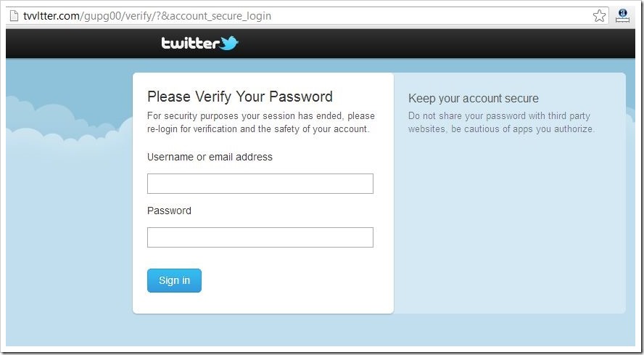
Task: Click the "Please Verify Your Password" heading
Action: (x=239, y=97)
